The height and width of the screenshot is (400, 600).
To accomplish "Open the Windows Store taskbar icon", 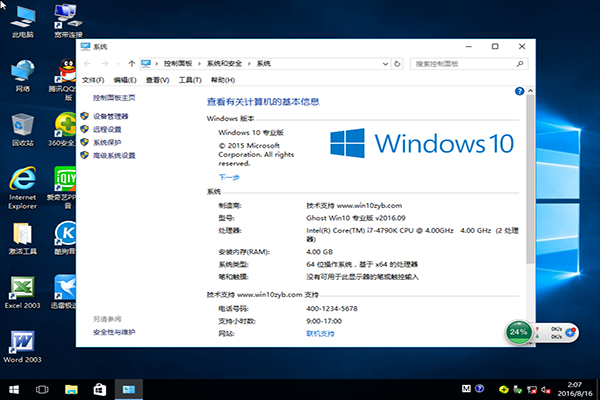I will click(x=99, y=388).
